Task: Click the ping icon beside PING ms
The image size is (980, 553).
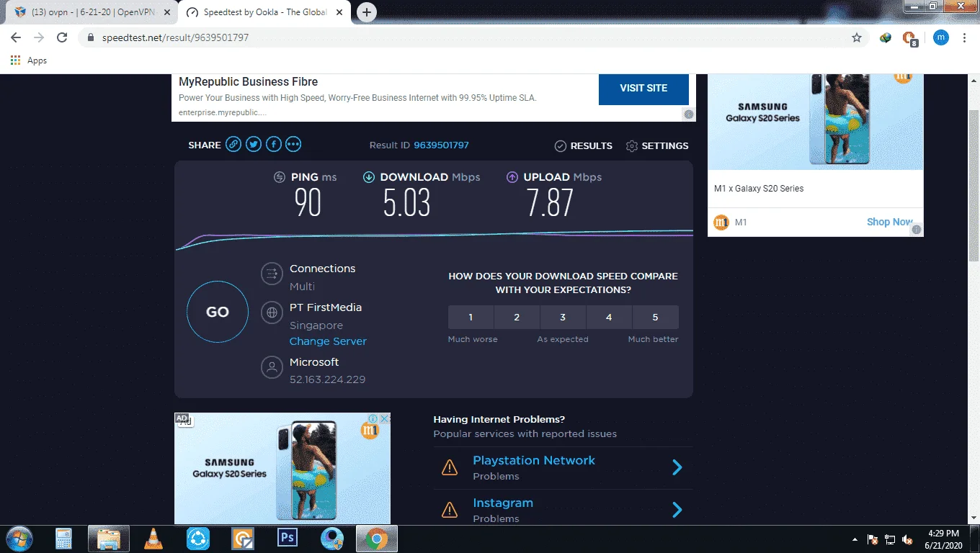Action: coord(280,177)
